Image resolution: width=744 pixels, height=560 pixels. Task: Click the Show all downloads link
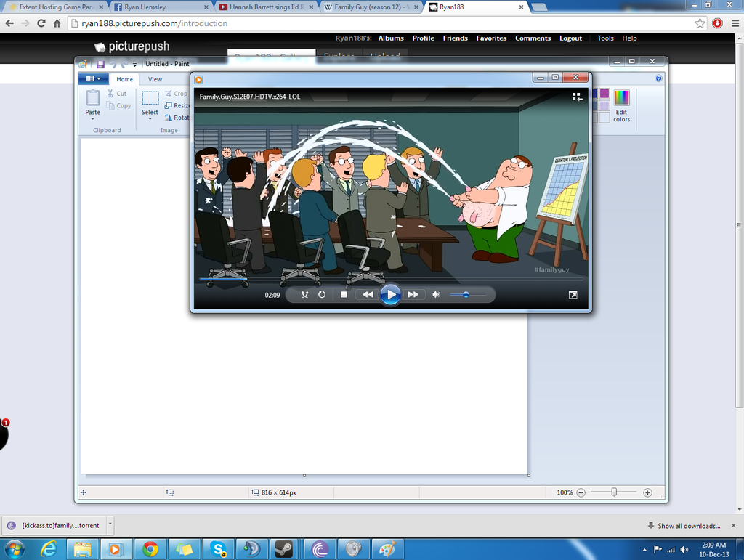(x=689, y=526)
